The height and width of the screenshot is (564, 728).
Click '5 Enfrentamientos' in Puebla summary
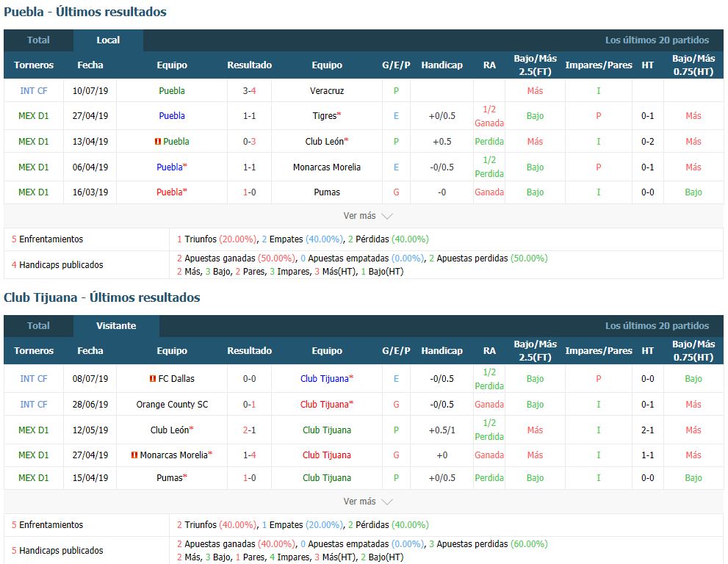coord(47,239)
